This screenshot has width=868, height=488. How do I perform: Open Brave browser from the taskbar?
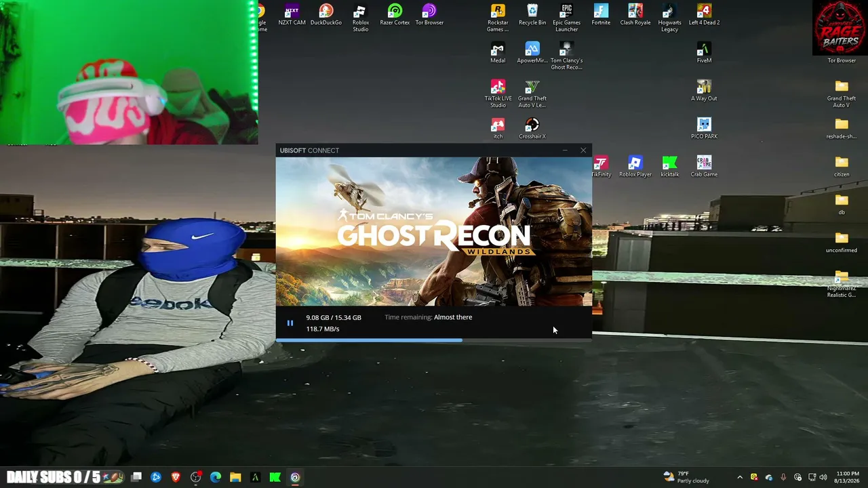[x=176, y=477]
